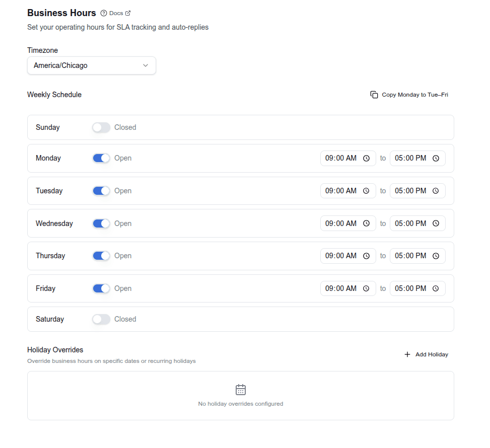The width and height of the screenshot is (490, 448).
Task: Select Thursday's 05:00 PM time field
Action: pyautogui.click(x=410, y=255)
